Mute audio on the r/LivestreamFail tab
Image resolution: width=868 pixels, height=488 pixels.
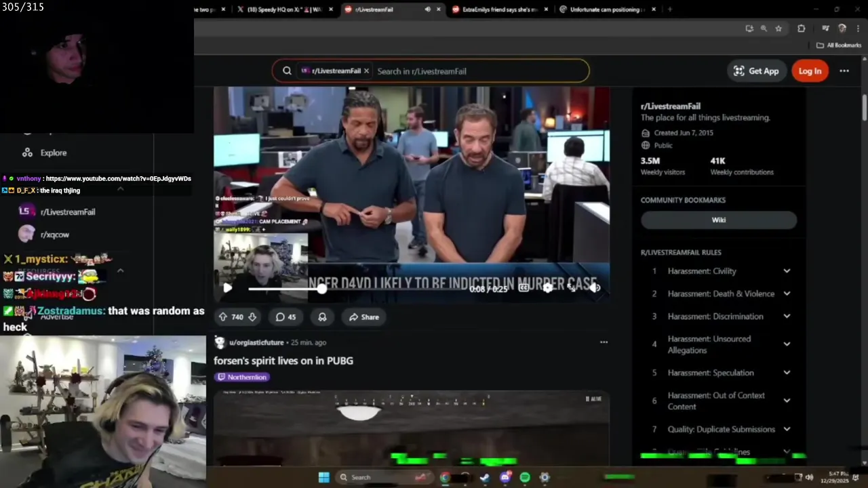click(x=427, y=9)
